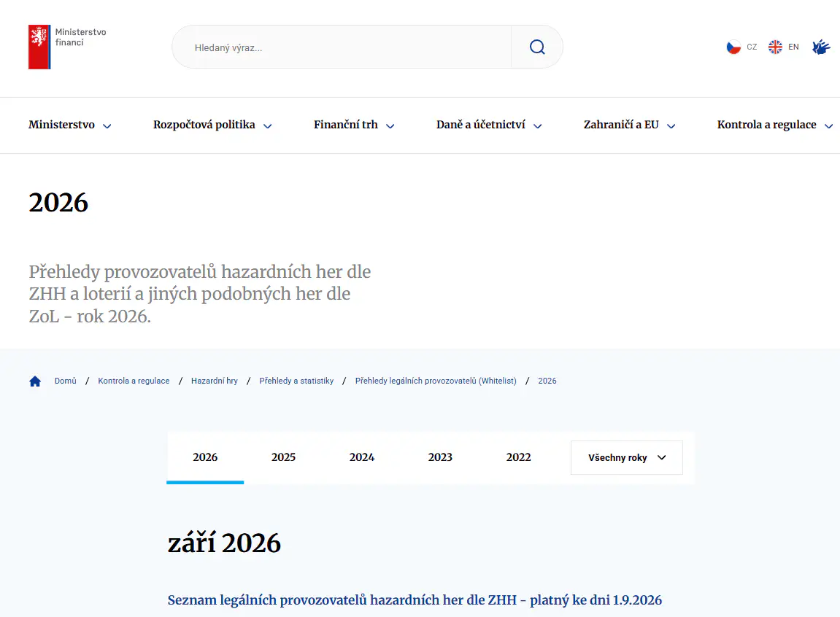Click chevron next to Kontrola a regulace
840x617 pixels.
829,126
